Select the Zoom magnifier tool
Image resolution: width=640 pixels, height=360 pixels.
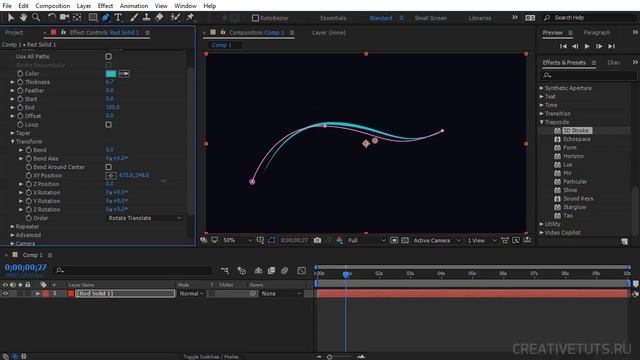pos(36,17)
